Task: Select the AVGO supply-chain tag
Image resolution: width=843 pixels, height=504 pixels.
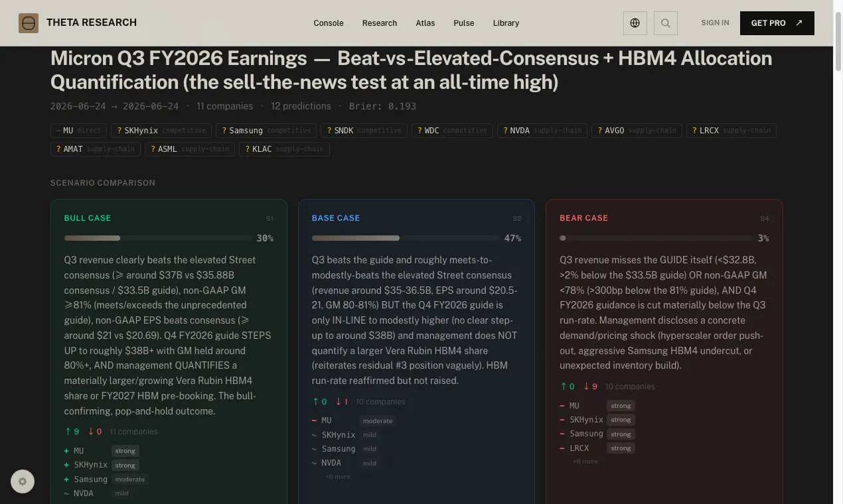Action: coord(637,131)
